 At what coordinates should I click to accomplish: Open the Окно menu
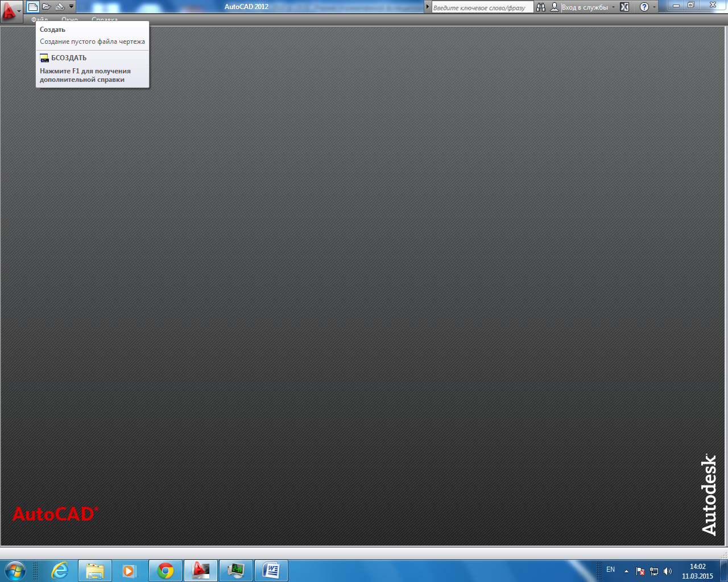click(x=69, y=20)
